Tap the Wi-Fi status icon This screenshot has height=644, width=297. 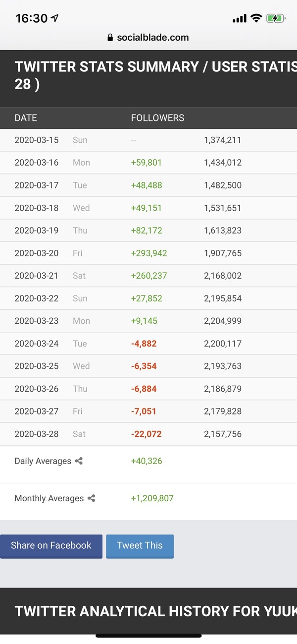point(256,18)
